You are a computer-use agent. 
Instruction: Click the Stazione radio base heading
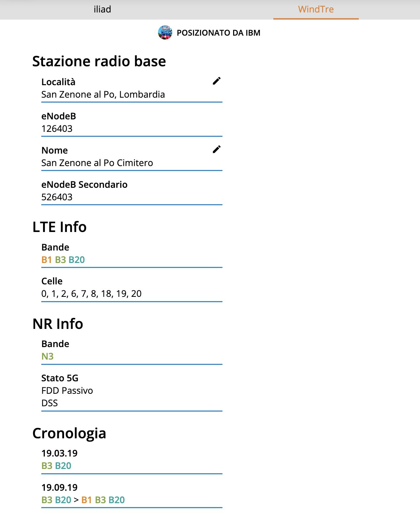(99, 61)
